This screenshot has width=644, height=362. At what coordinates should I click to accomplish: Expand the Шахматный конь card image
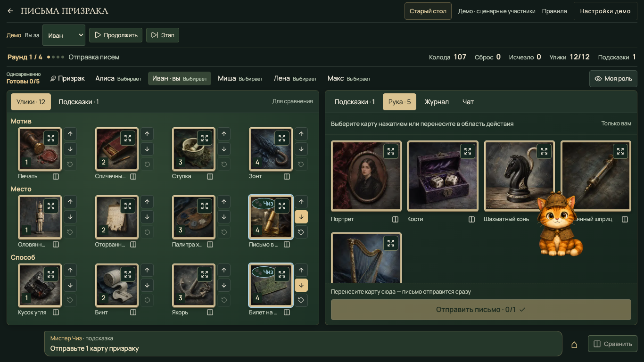(x=544, y=151)
